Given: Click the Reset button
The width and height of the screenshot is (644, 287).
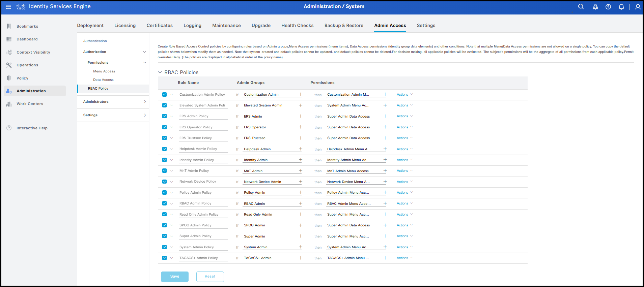Looking at the screenshot, I should pyautogui.click(x=210, y=277).
